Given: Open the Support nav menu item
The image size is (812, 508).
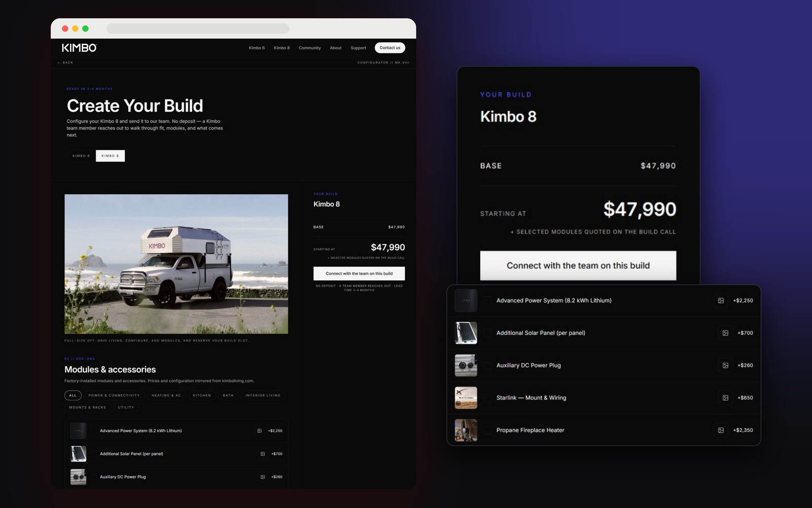Looking at the screenshot, I should 358,48.
